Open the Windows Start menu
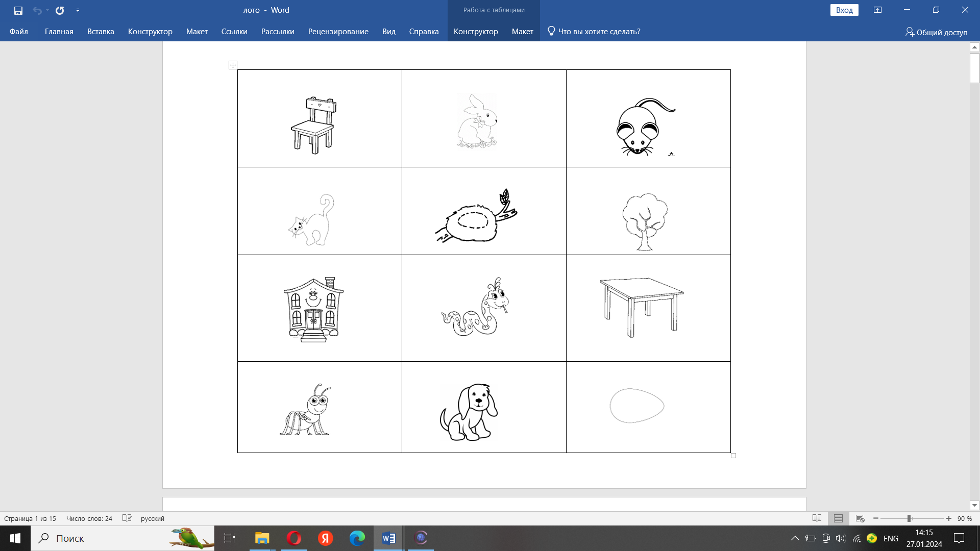 (x=15, y=538)
